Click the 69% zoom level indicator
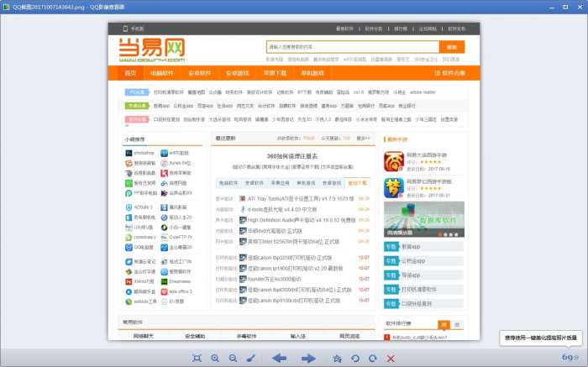 coord(570,357)
